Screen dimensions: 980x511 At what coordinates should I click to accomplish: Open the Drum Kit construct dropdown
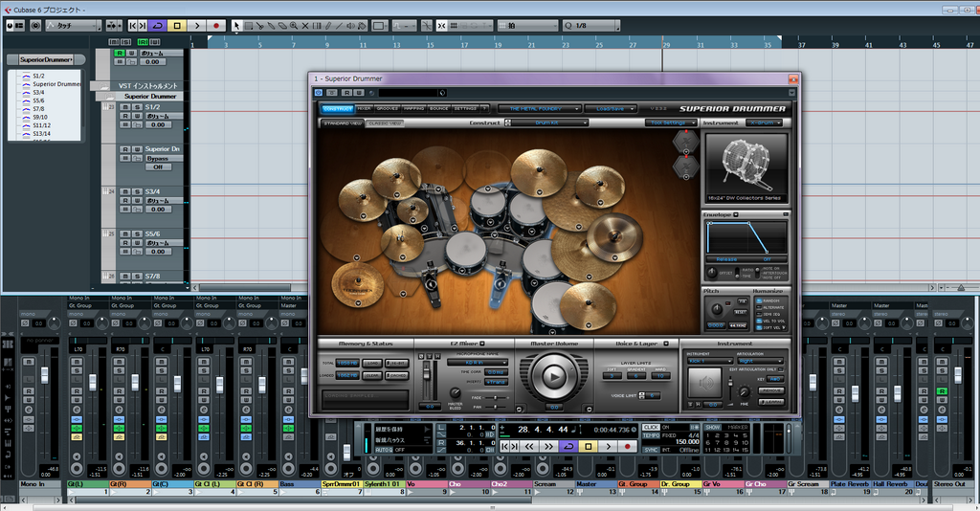pyautogui.click(x=550, y=123)
